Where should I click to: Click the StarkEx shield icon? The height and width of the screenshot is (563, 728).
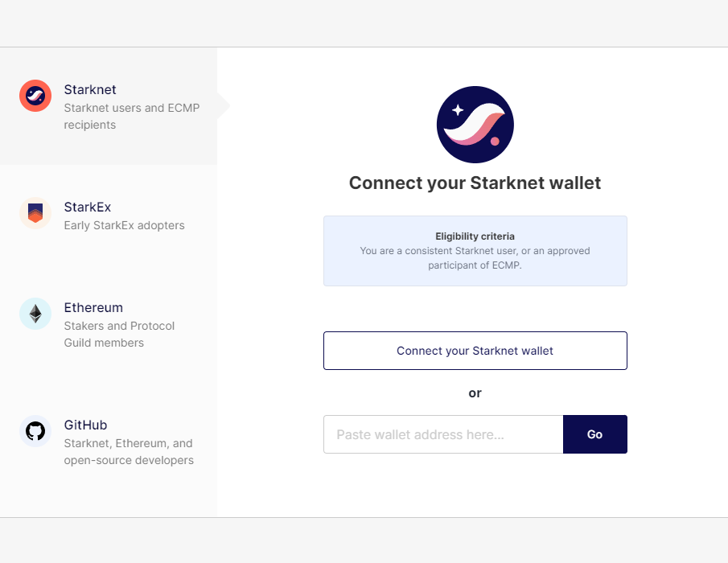pyautogui.click(x=35, y=213)
